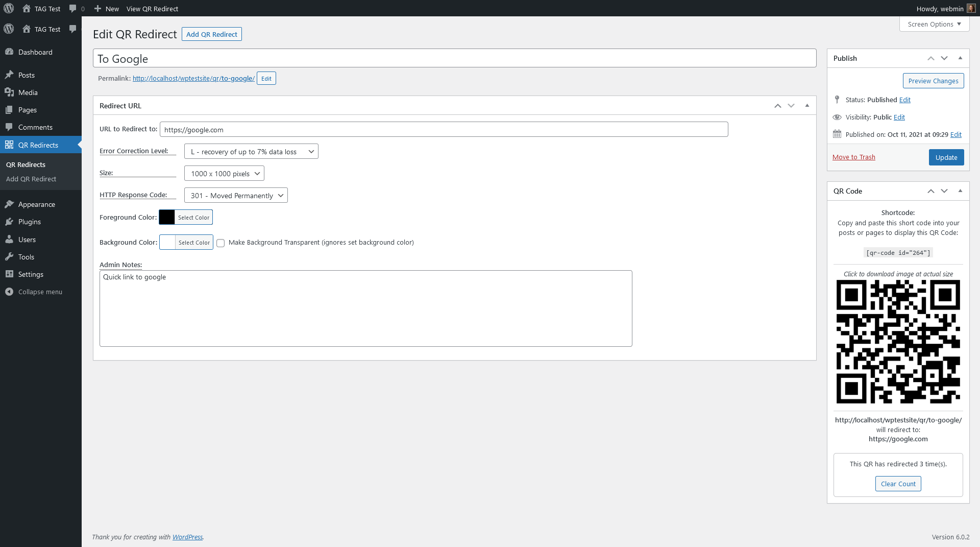Click Edit next to Status: Published
The height and width of the screenshot is (547, 980).
click(904, 100)
